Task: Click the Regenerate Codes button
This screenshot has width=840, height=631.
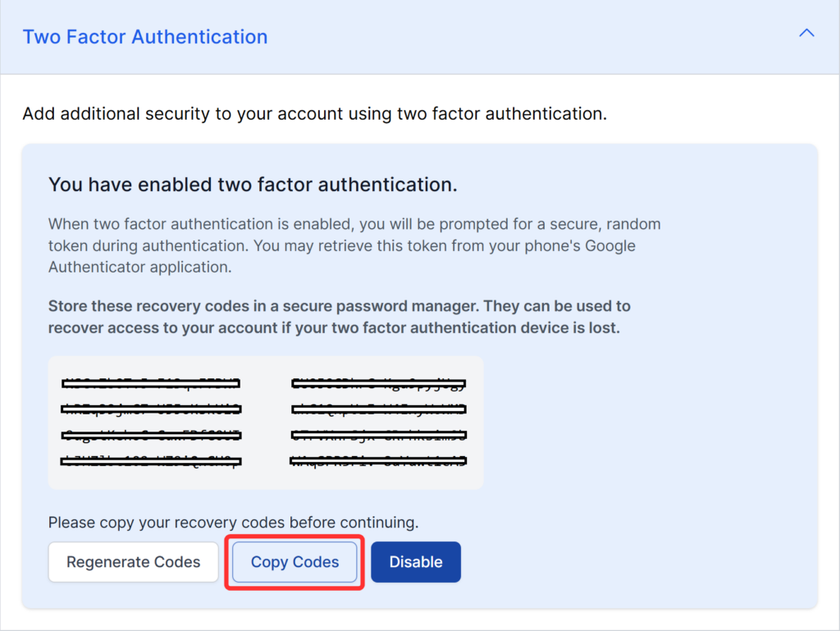Action: (132, 562)
